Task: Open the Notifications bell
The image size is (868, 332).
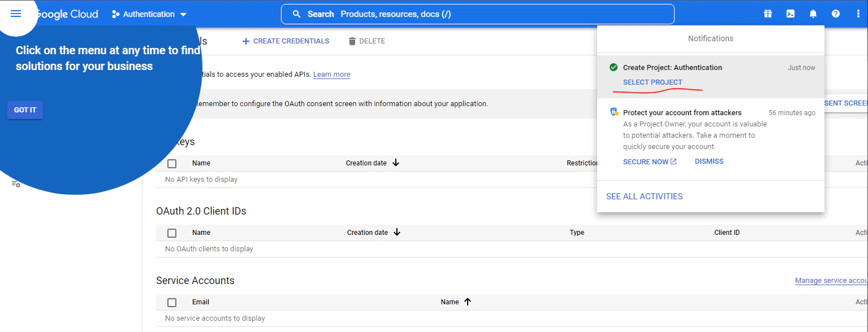Action: (x=813, y=14)
